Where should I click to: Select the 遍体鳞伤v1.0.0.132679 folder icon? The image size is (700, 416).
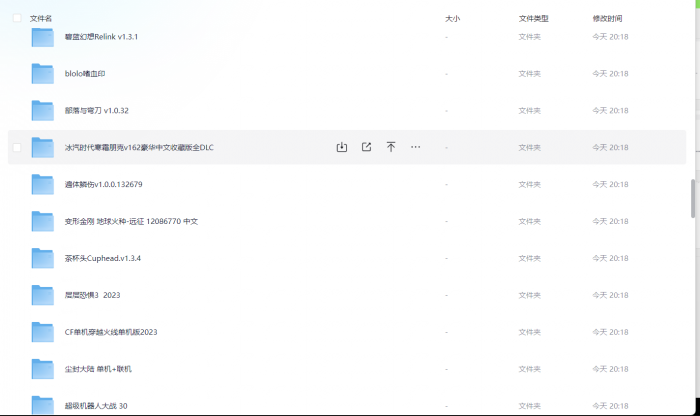point(42,185)
